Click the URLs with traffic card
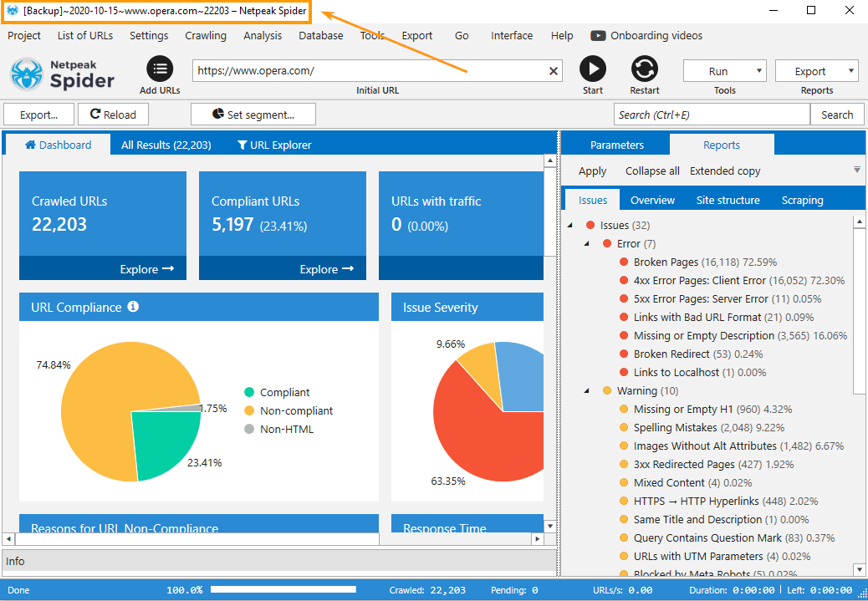The width and height of the screenshot is (868, 601). [x=461, y=226]
